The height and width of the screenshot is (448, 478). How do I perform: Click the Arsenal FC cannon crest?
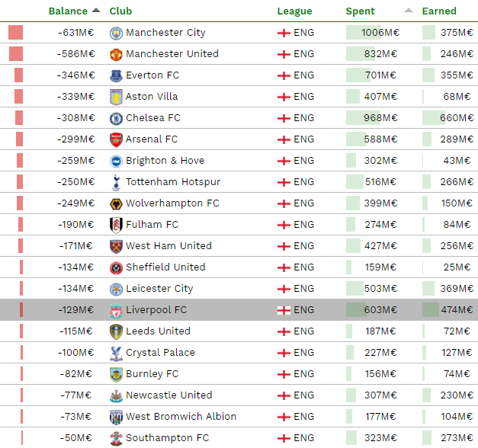[x=116, y=139]
